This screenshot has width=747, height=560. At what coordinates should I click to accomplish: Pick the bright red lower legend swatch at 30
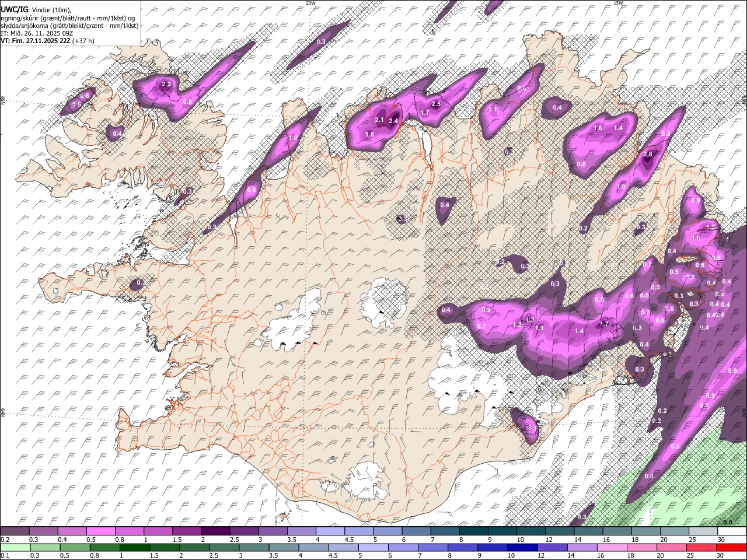pyautogui.click(x=732, y=548)
